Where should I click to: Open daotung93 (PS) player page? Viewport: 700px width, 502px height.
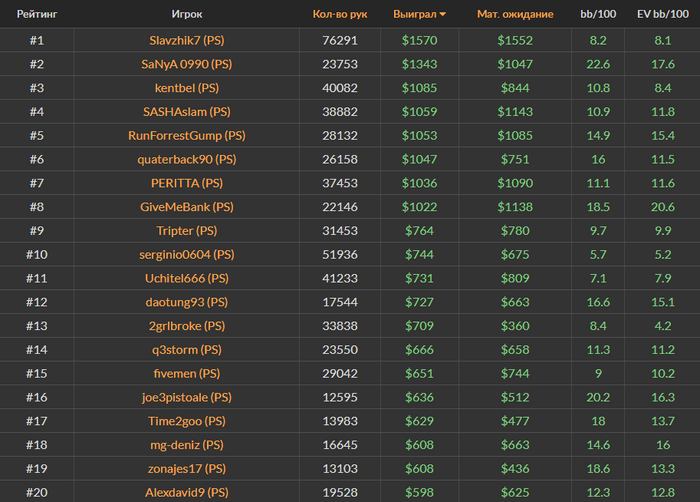click(187, 302)
